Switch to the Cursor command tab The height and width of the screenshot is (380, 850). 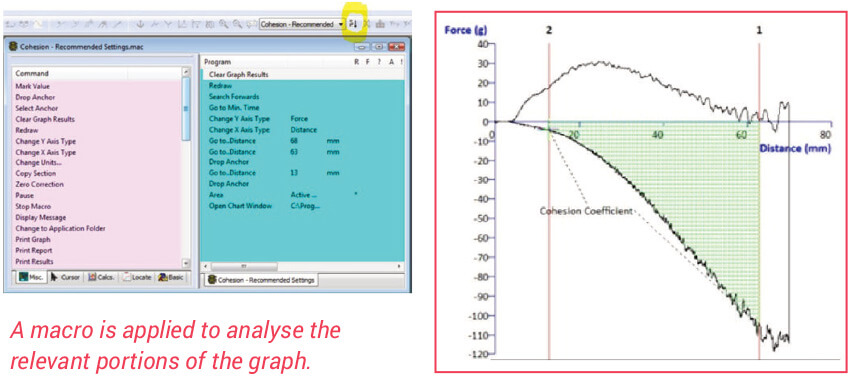pos(65,277)
